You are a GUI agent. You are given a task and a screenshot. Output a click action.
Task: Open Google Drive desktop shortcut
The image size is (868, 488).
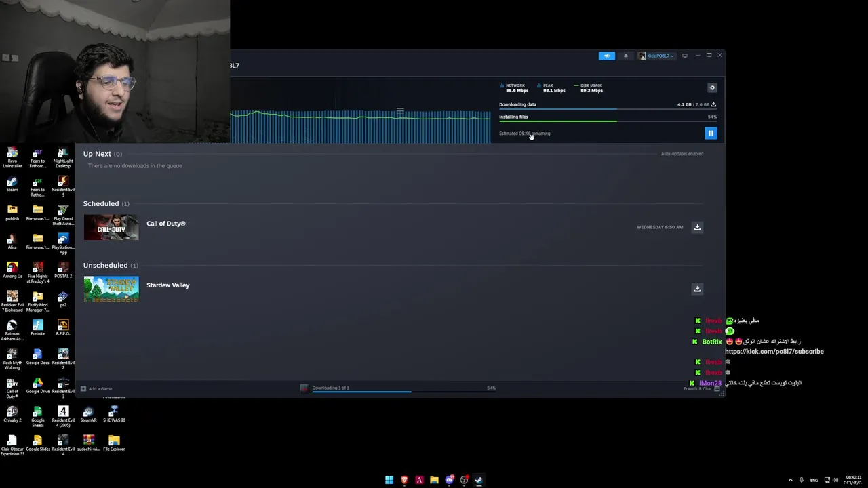pos(38,385)
